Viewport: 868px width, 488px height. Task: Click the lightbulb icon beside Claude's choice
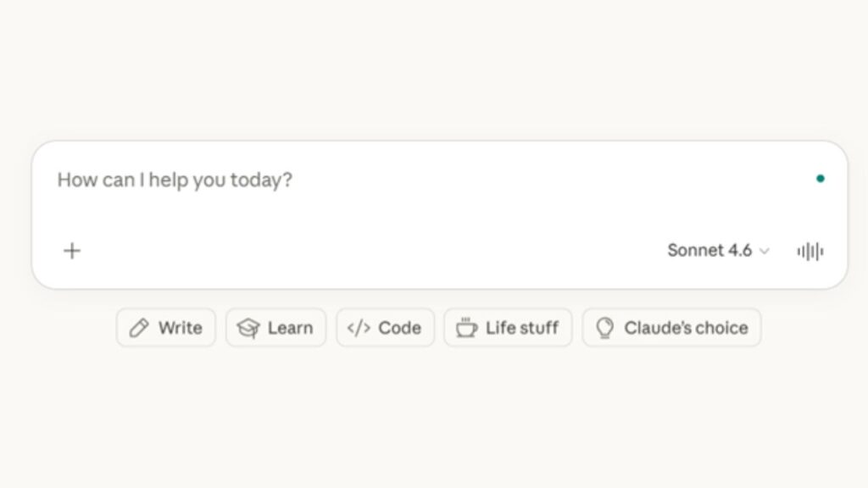pos(604,327)
